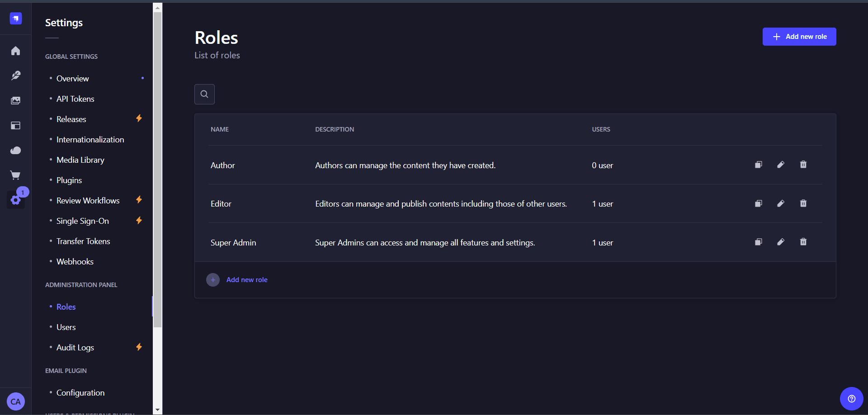Open Media Library sidebar icon
The height and width of the screenshot is (415, 868).
pos(16,100)
